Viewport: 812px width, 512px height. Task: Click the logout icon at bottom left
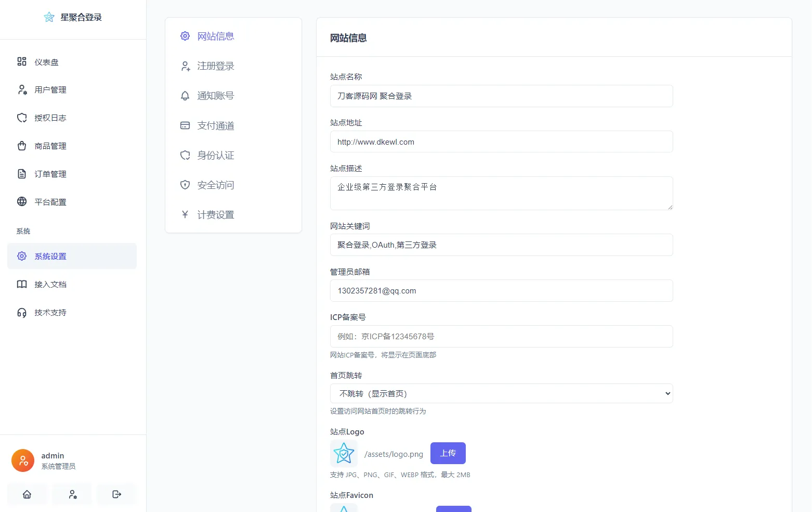[x=116, y=494]
